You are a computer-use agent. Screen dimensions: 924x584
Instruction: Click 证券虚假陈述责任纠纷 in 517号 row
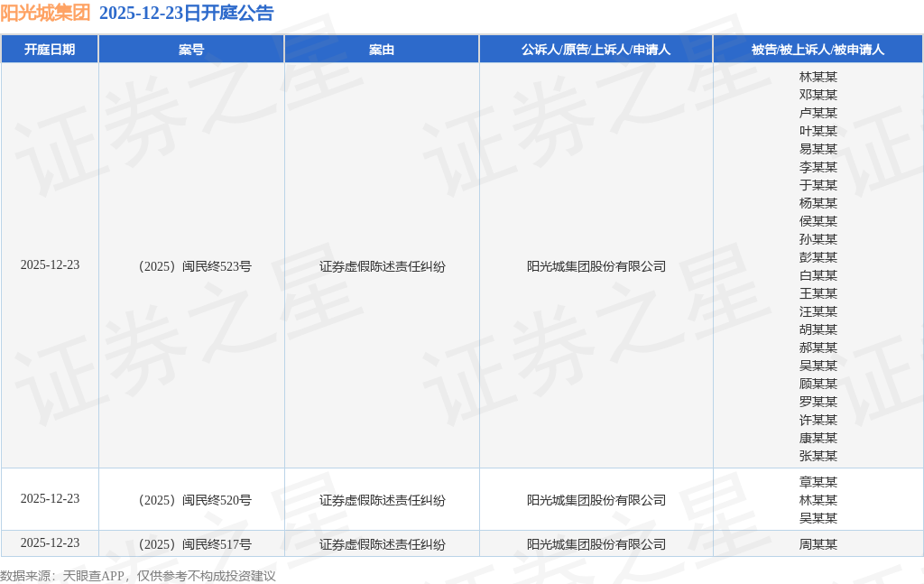click(383, 544)
